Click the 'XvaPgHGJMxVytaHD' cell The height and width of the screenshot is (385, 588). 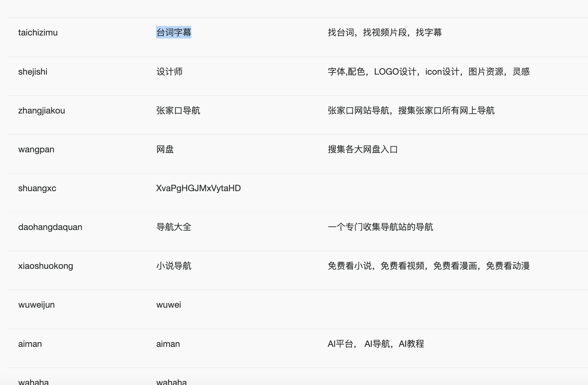[x=198, y=188]
